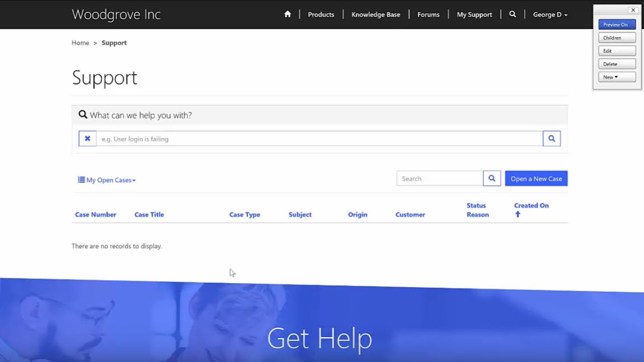Image resolution: width=644 pixels, height=362 pixels.
Task: Go to the home icon in navbar
Action: (x=287, y=15)
